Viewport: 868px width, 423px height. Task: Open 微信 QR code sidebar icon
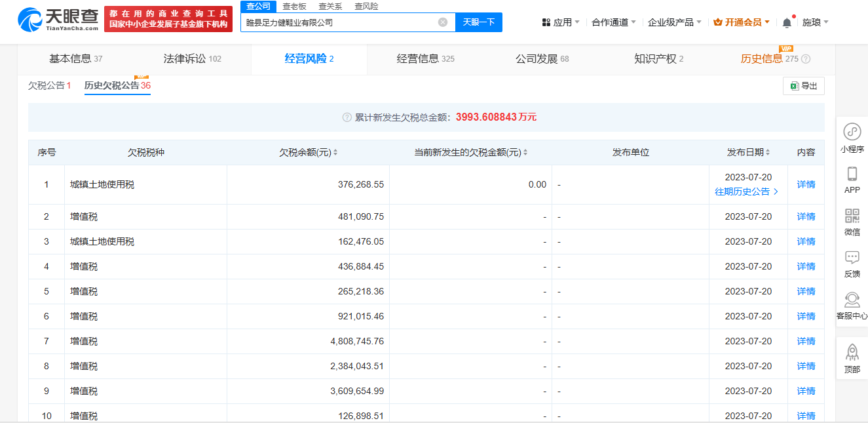coord(852,216)
